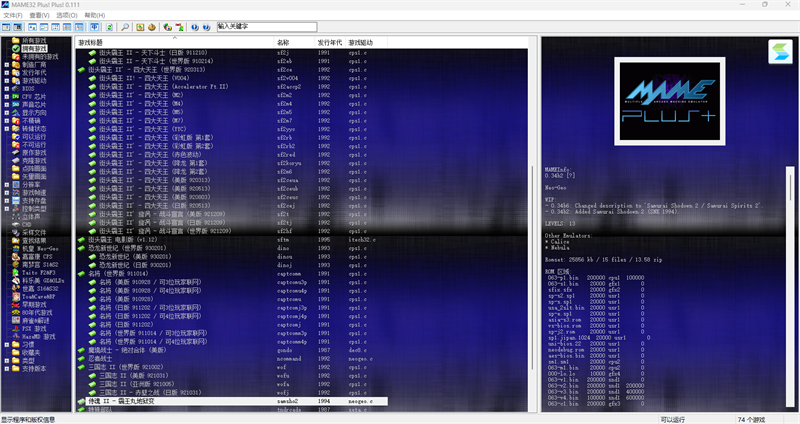Expand the 习惯 folder node
The height and width of the screenshot is (424, 800).
[x=7, y=344]
